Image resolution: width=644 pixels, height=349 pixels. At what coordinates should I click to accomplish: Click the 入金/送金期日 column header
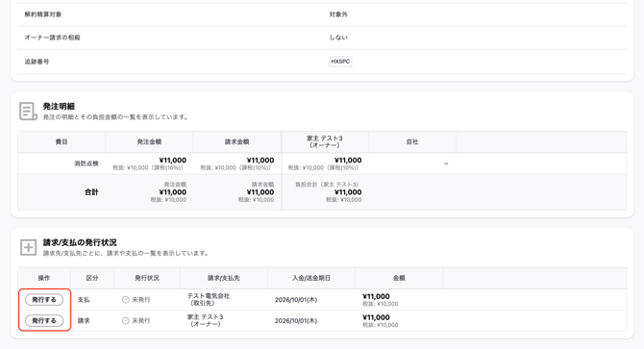(310, 279)
